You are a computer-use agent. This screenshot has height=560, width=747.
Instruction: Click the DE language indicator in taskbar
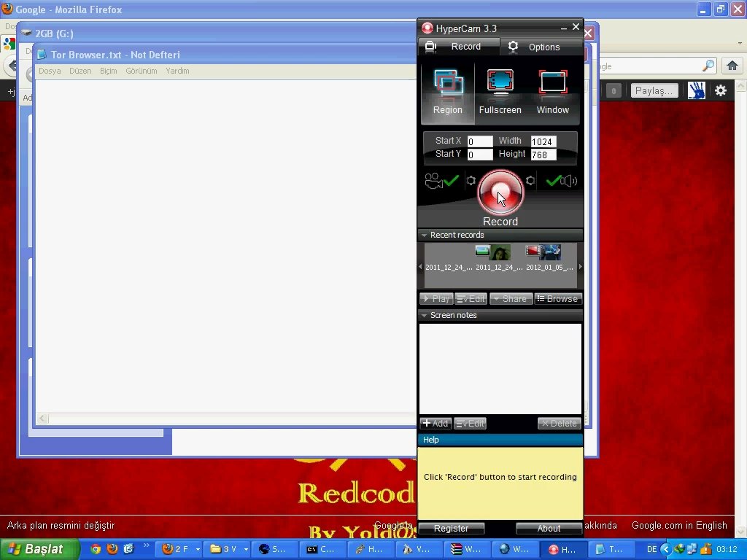pyautogui.click(x=651, y=550)
